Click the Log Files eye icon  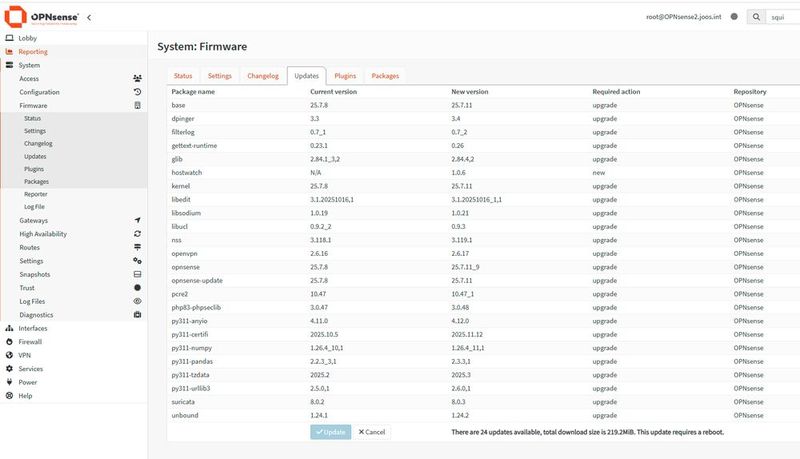tap(137, 301)
